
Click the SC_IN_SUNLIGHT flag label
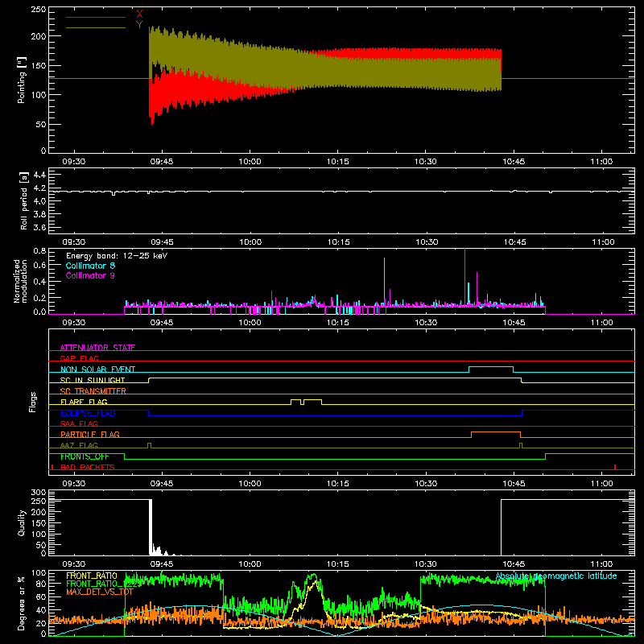(x=93, y=380)
